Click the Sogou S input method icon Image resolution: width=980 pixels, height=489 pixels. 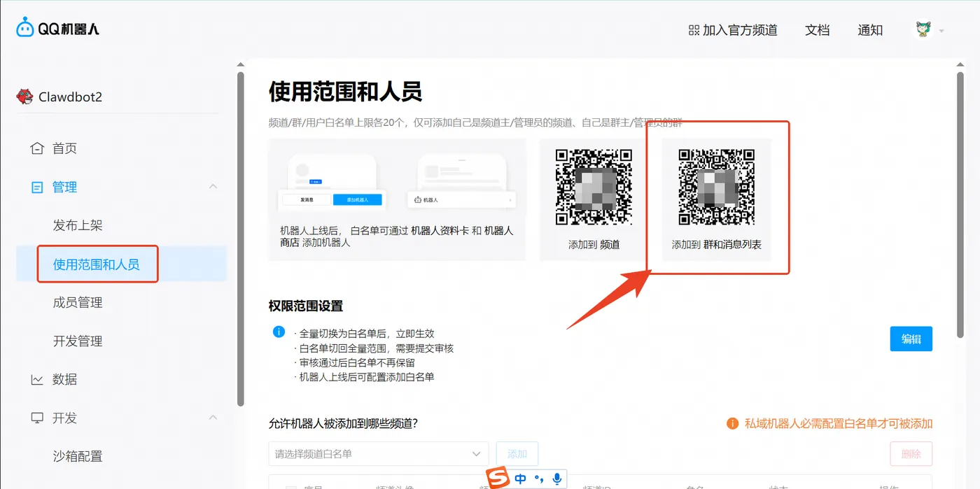point(498,479)
